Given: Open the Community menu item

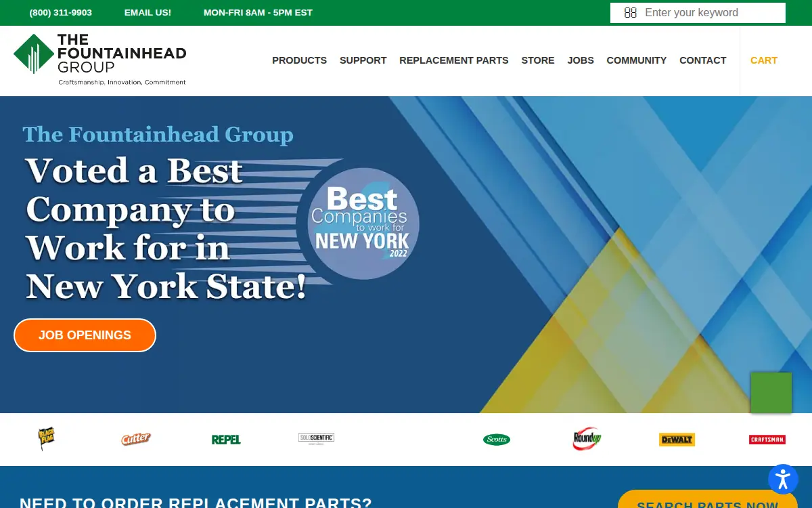Looking at the screenshot, I should [637, 60].
